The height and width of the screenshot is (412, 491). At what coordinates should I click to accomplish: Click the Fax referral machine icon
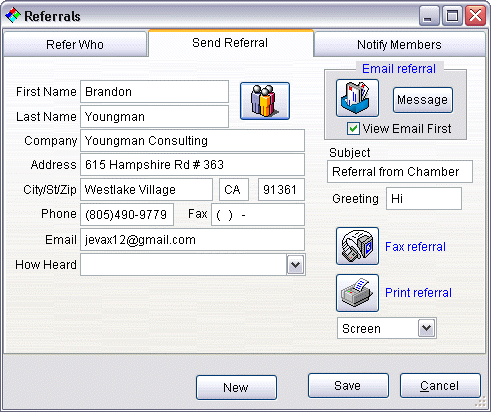tap(357, 246)
